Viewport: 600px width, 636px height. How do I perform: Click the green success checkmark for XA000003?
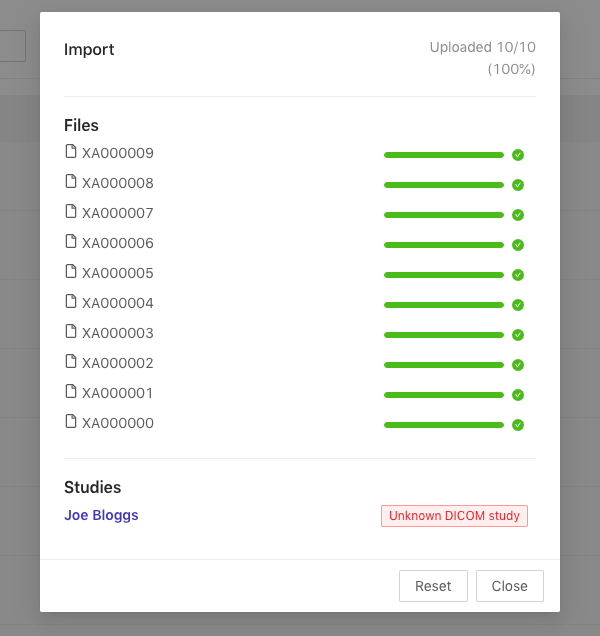coord(518,335)
